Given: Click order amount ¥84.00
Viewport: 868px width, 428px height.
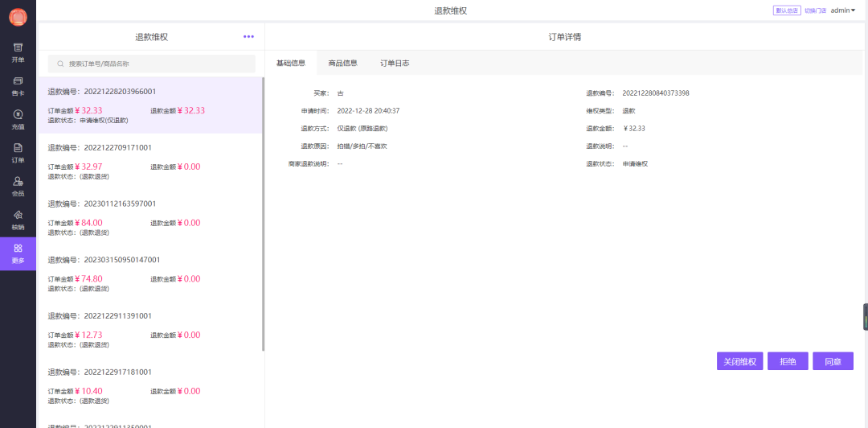Looking at the screenshot, I should 88,223.
